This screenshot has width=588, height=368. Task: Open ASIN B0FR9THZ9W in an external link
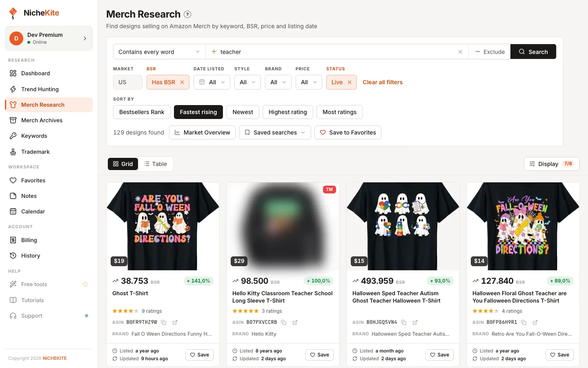coord(175,322)
